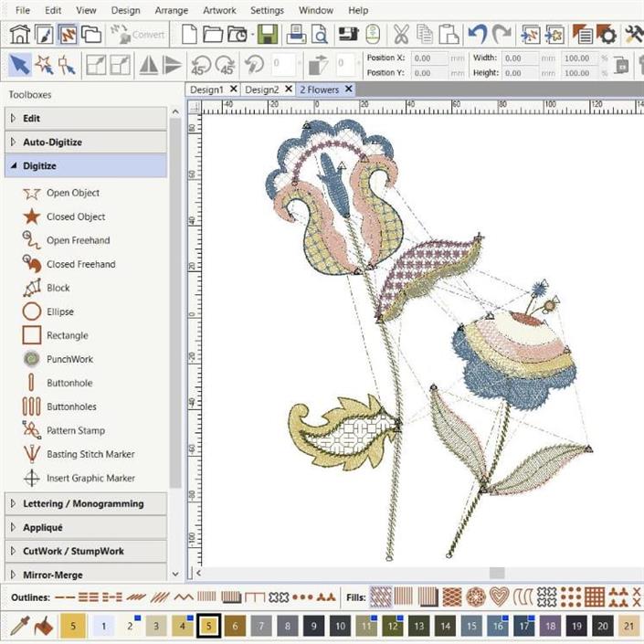The height and width of the screenshot is (644, 644).
Task: Open the Artwork menu
Action: [x=219, y=10]
